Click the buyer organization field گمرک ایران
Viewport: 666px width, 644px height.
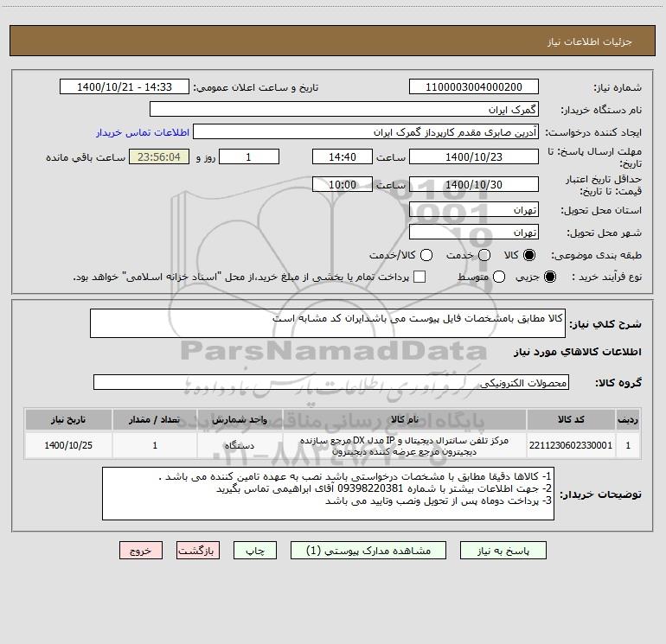coord(344,109)
